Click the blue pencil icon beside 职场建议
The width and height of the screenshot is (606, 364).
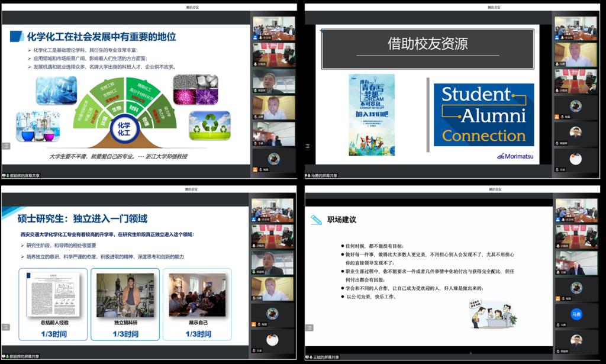(x=317, y=220)
